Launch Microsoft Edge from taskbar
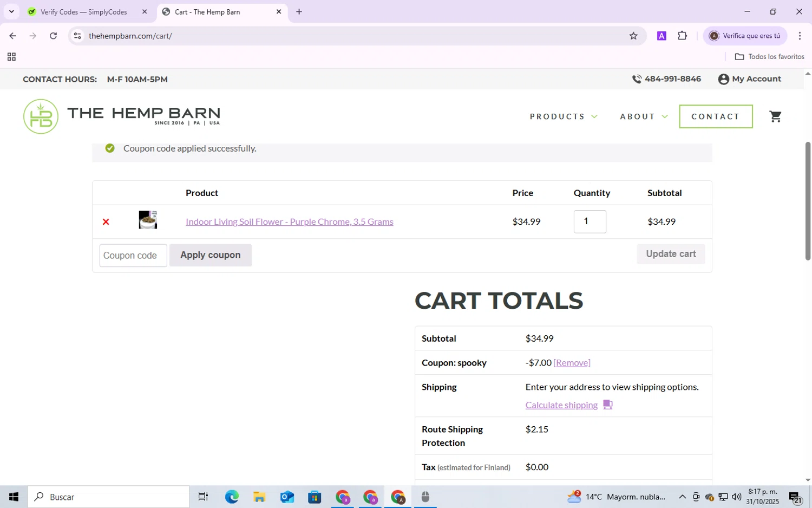 [x=232, y=497]
